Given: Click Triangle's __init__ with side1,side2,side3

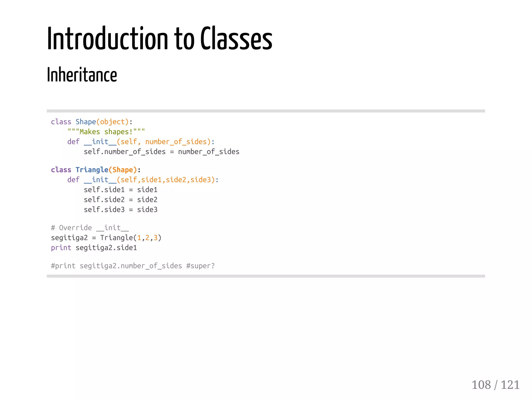Looking at the screenshot, I should pyautogui.click(x=143, y=180).
